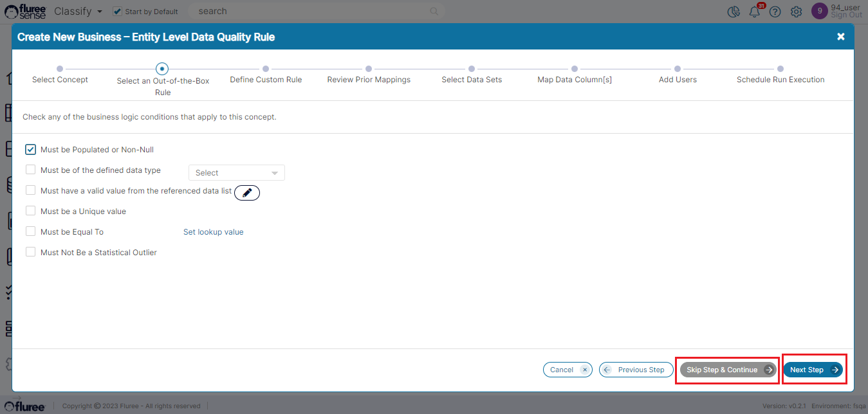
Task: Click the Next Step button
Action: 813,370
